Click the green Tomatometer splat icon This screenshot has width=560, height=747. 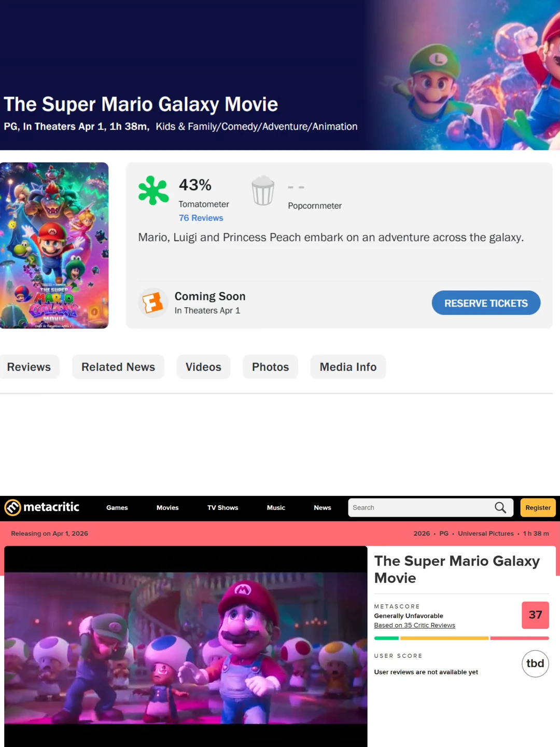click(153, 190)
